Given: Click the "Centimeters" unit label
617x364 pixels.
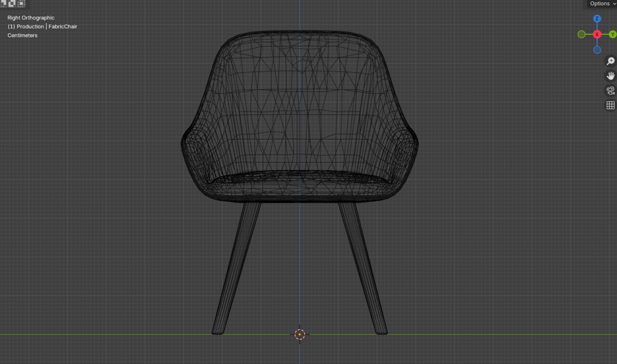Looking at the screenshot, I should [x=22, y=36].
